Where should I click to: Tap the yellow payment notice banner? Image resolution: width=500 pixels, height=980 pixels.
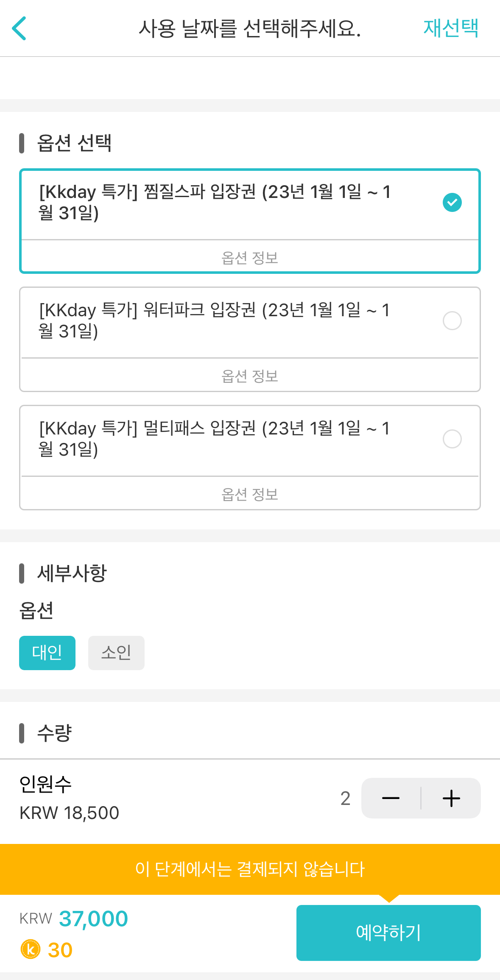tap(250, 869)
